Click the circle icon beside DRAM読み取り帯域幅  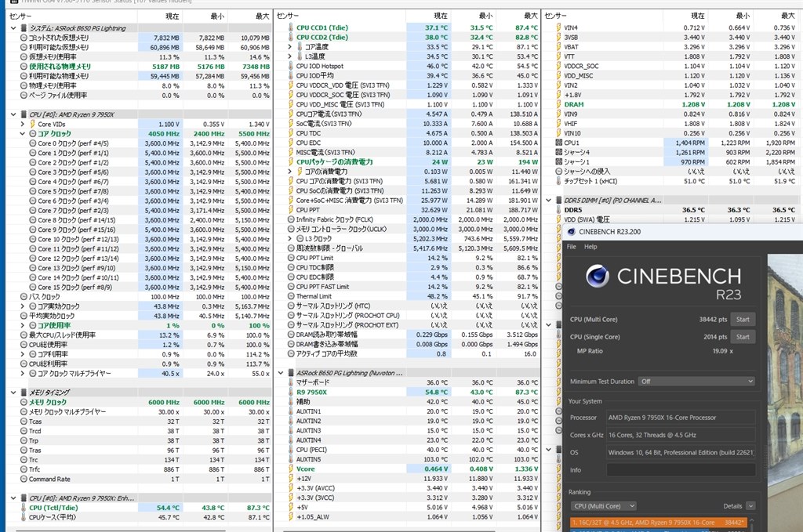coord(291,335)
